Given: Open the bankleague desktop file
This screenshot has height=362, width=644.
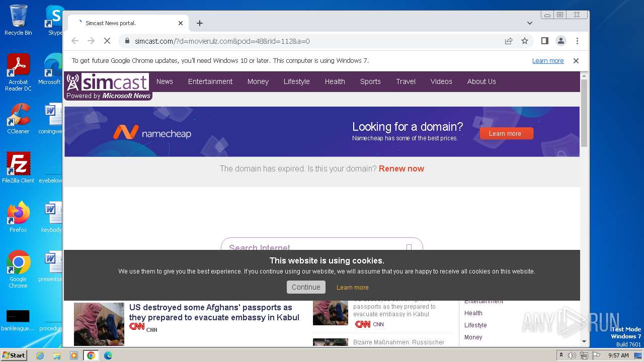Looking at the screenshot, I should tap(18, 321).
